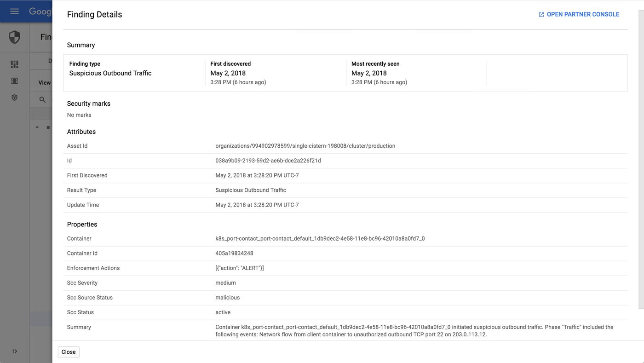Click the Finding Details heading

(95, 15)
